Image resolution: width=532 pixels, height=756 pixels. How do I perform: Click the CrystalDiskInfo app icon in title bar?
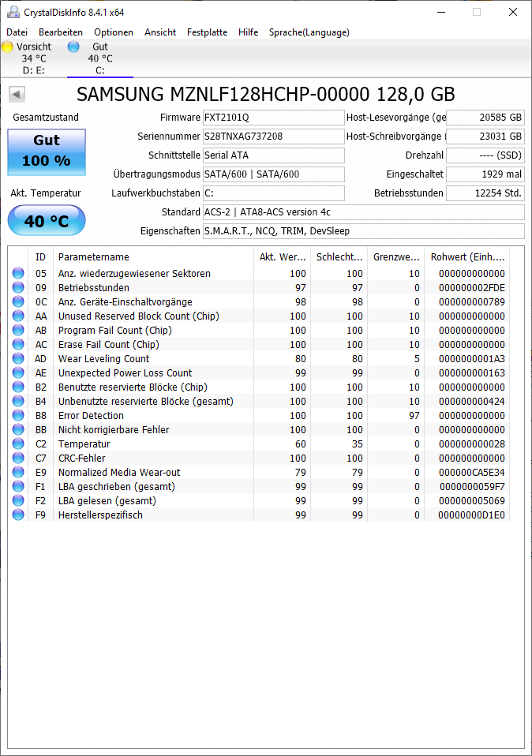click(x=13, y=12)
